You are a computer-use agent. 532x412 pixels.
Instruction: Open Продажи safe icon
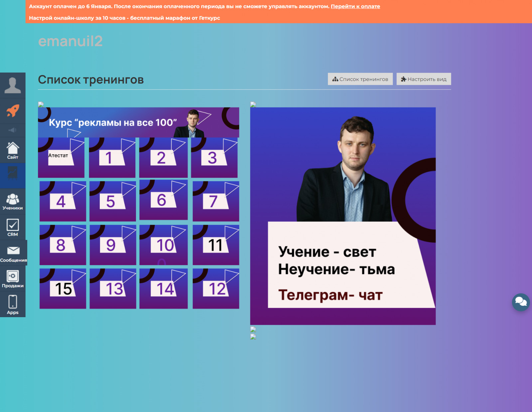(13, 279)
